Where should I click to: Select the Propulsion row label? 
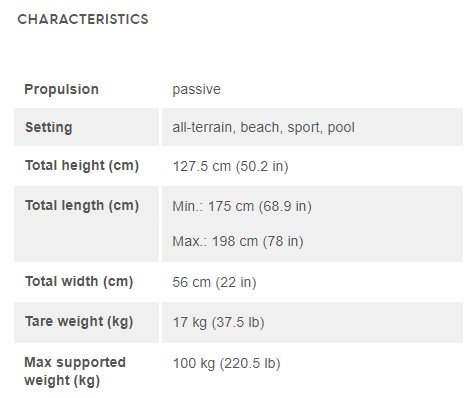click(x=61, y=89)
